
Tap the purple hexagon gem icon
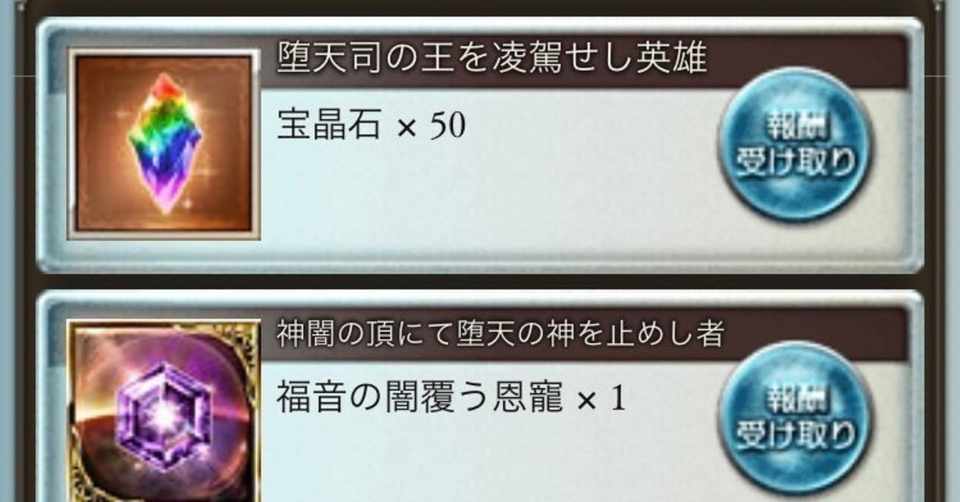tap(165, 414)
